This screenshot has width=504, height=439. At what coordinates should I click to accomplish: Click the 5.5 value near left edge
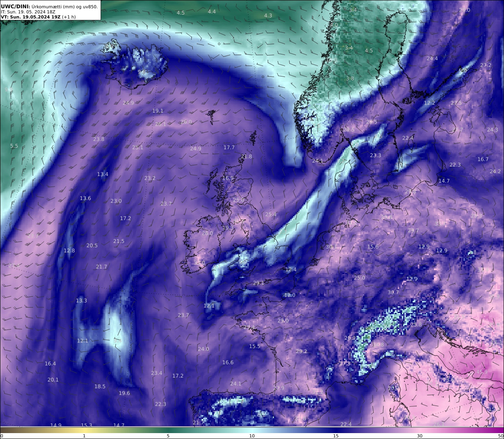click(14, 146)
